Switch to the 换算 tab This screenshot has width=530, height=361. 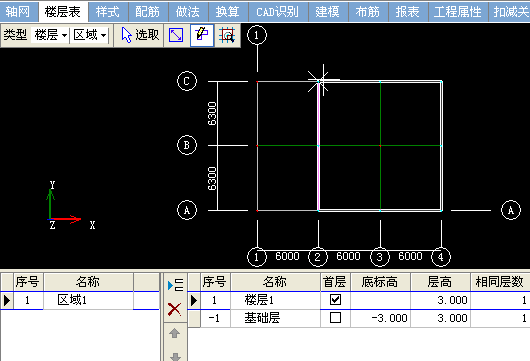pyautogui.click(x=228, y=12)
